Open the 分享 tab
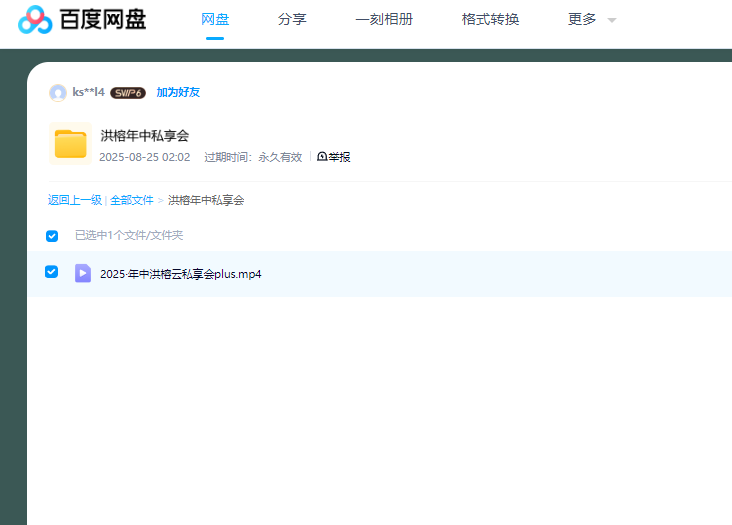The image size is (732, 525). (292, 19)
